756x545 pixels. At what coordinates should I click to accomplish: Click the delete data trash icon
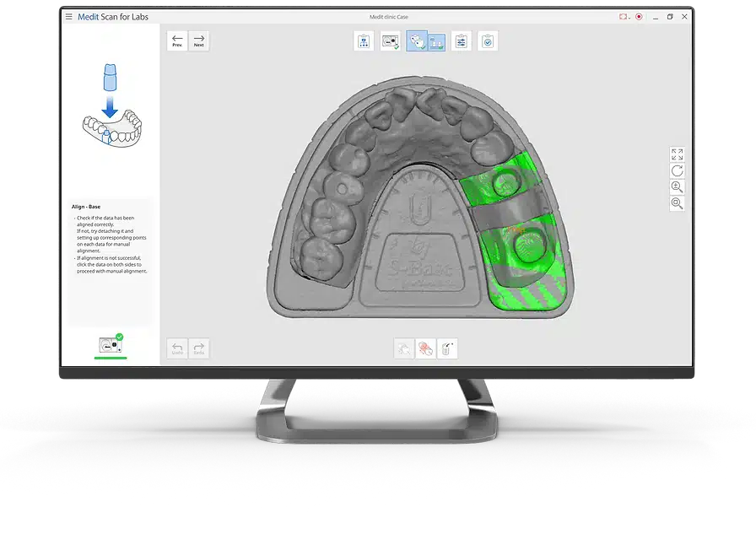[447, 348]
